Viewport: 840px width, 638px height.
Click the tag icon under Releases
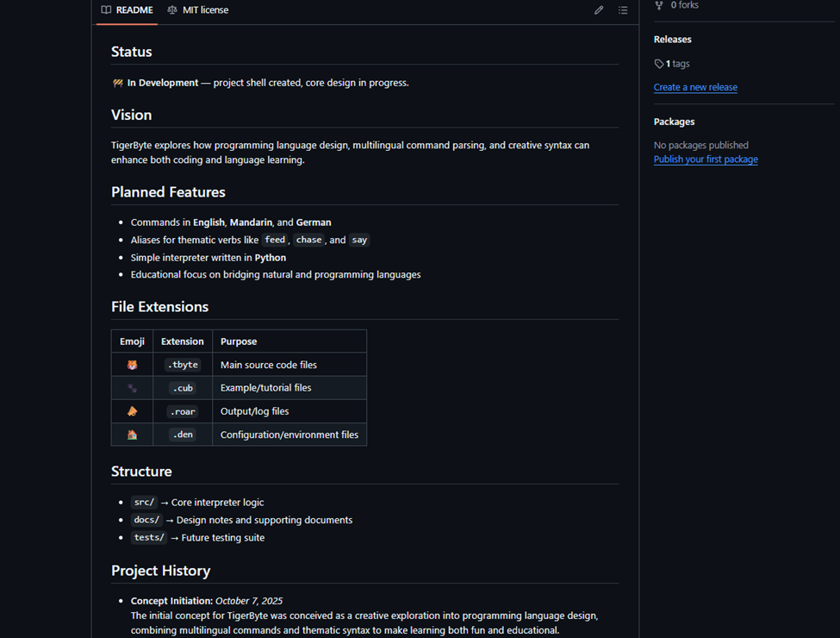click(659, 64)
